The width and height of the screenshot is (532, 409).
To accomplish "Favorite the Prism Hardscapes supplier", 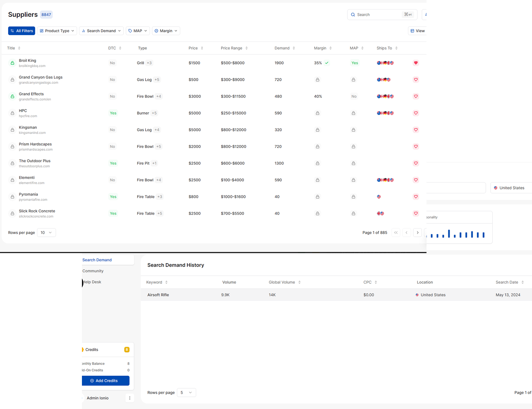I will click(x=416, y=147).
